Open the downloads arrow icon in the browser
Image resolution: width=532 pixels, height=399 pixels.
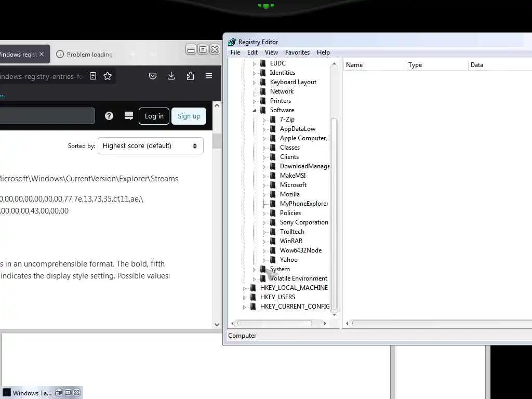(171, 76)
